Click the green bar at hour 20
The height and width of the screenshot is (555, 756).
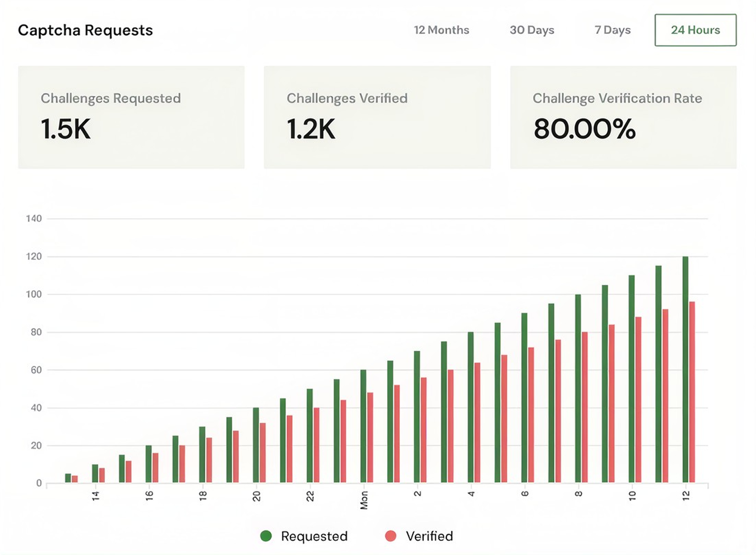[x=256, y=445]
